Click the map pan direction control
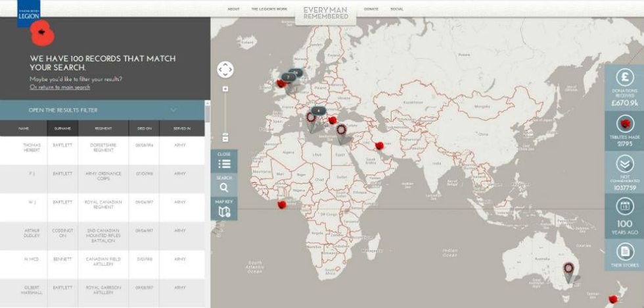The image size is (644, 308). pyautogui.click(x=225, y=70)
